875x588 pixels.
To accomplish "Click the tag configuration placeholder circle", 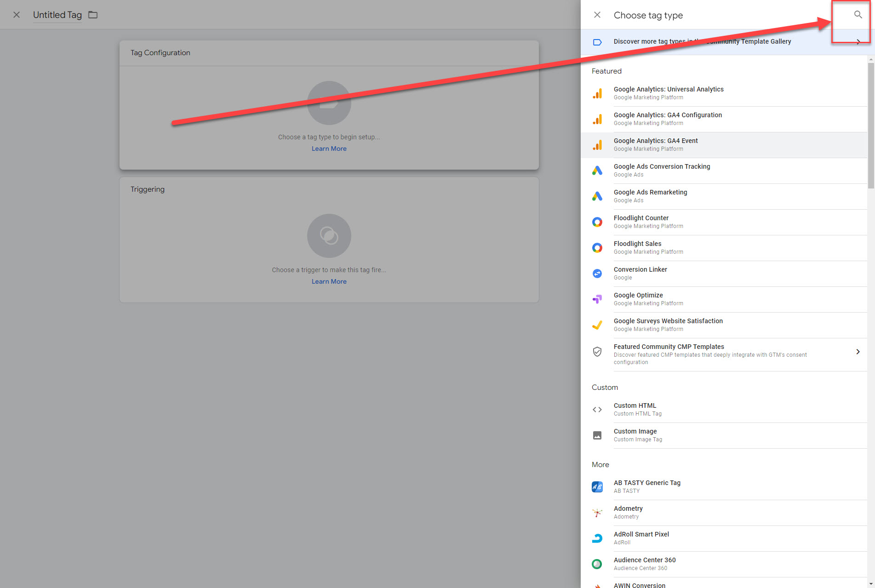I will (329, 103).
